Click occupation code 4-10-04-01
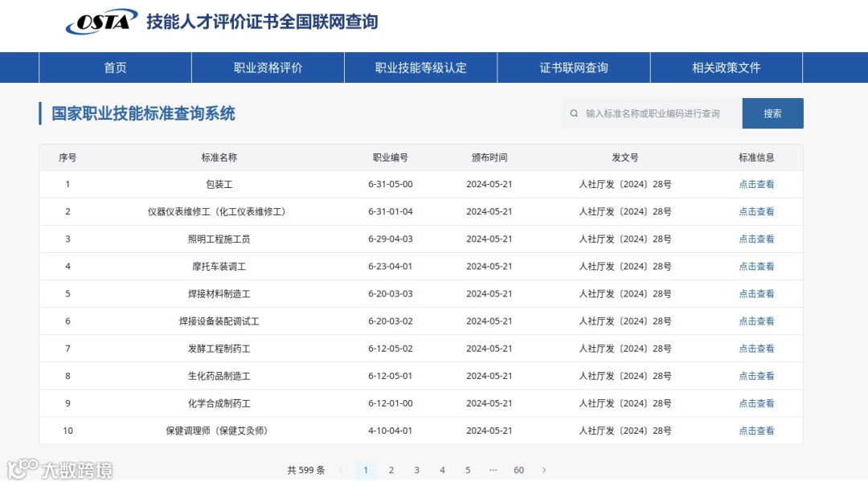868x486 pixels. coord(391,431)
